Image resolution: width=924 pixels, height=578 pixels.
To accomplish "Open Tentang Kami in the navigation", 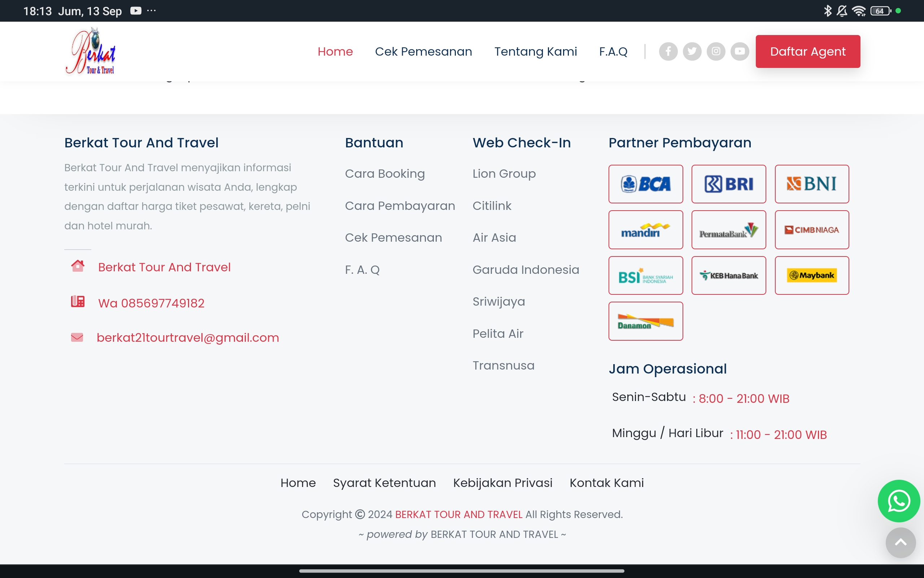I will 535,51.
